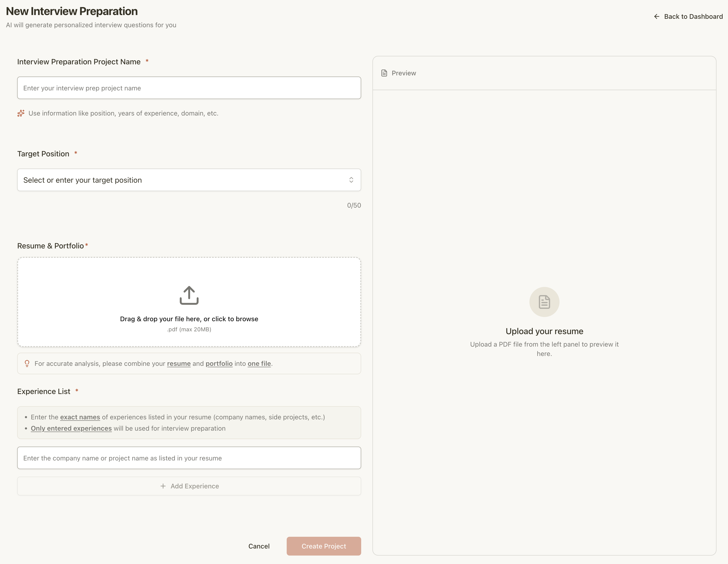Switch to the Preview panel
728x564 pixels.
404,73
